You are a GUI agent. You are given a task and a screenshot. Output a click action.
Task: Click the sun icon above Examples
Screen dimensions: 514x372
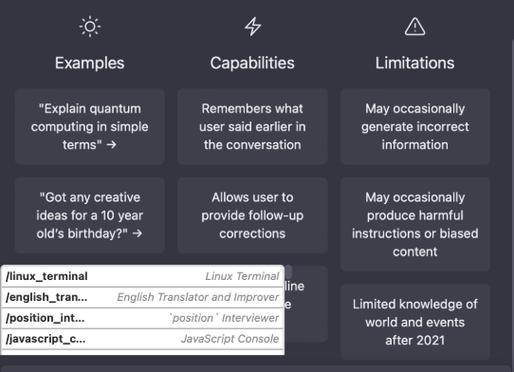[90, 26]
